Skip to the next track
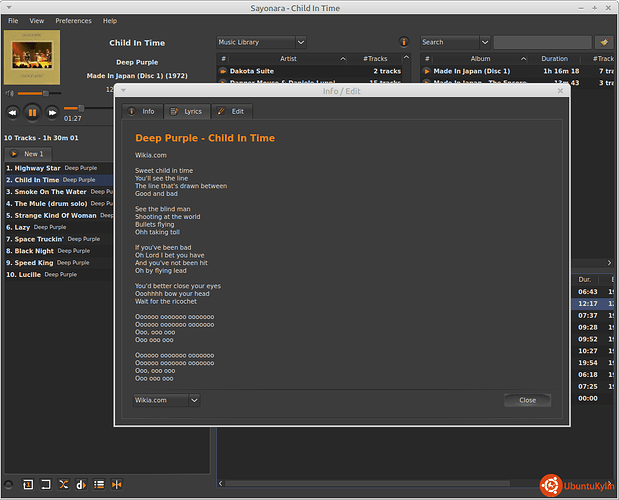The height and width of the screenshot is (500, 619). click(52, 113)
